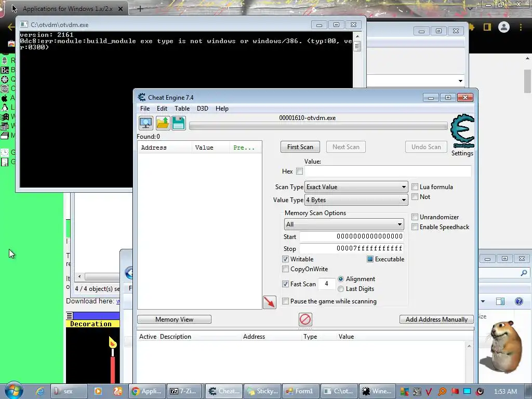Screen dimensions: 532x399
Task: Check Pause the game while scanning
Action: pyautogui.click(x=285, y=301)
